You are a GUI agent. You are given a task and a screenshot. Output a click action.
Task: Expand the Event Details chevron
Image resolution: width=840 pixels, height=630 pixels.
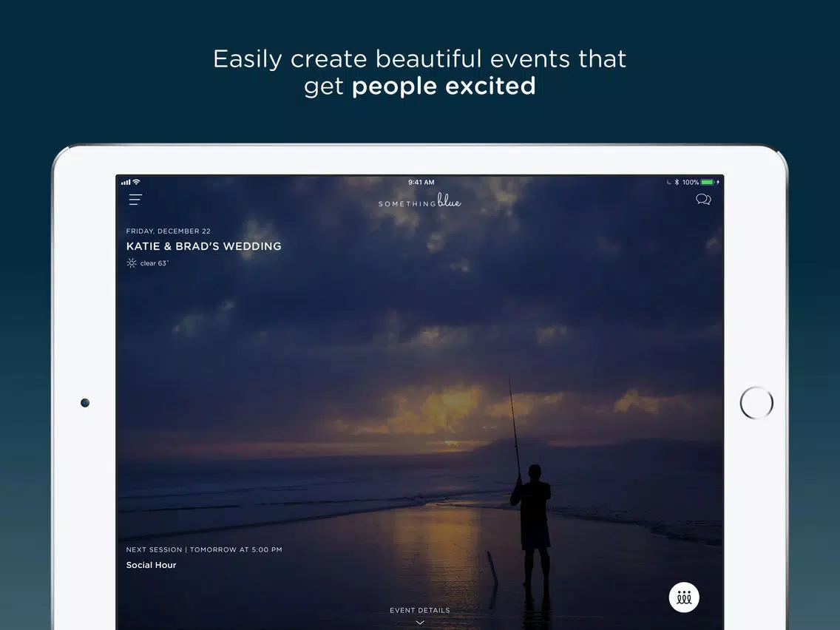click(x=420, y=623)
